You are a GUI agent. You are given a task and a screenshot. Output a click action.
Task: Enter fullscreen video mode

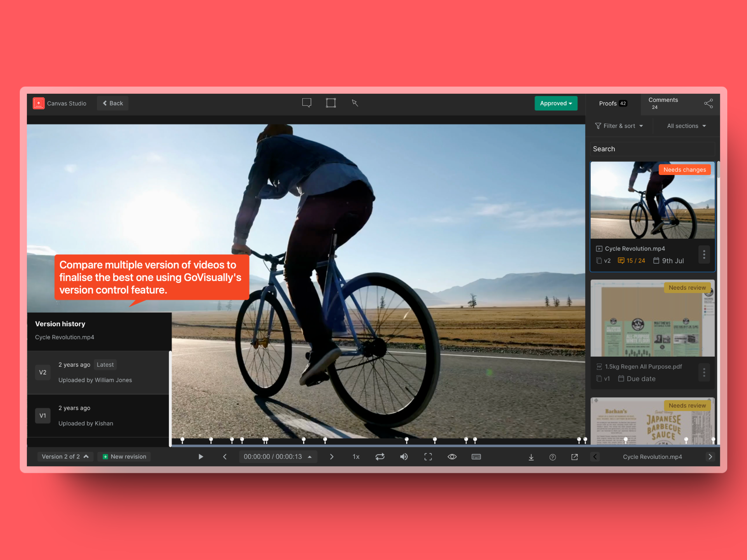428,457
